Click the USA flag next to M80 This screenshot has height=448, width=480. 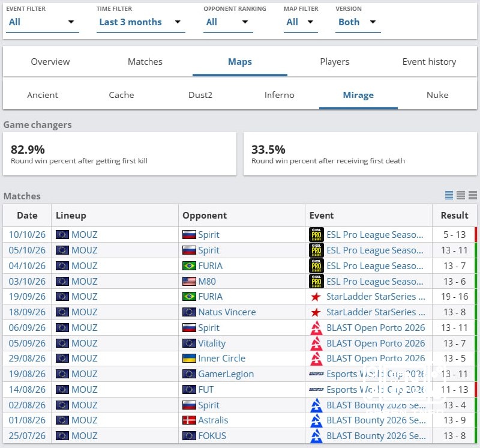point(189,281)
